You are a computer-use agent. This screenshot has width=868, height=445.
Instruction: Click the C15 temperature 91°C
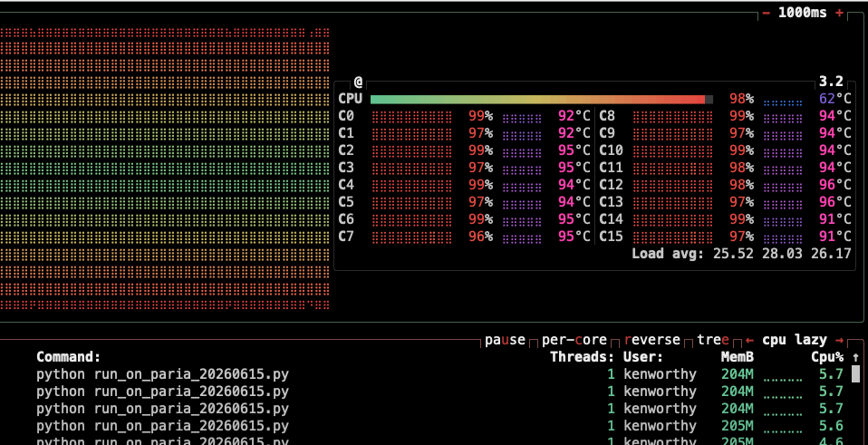click(834, 237)
